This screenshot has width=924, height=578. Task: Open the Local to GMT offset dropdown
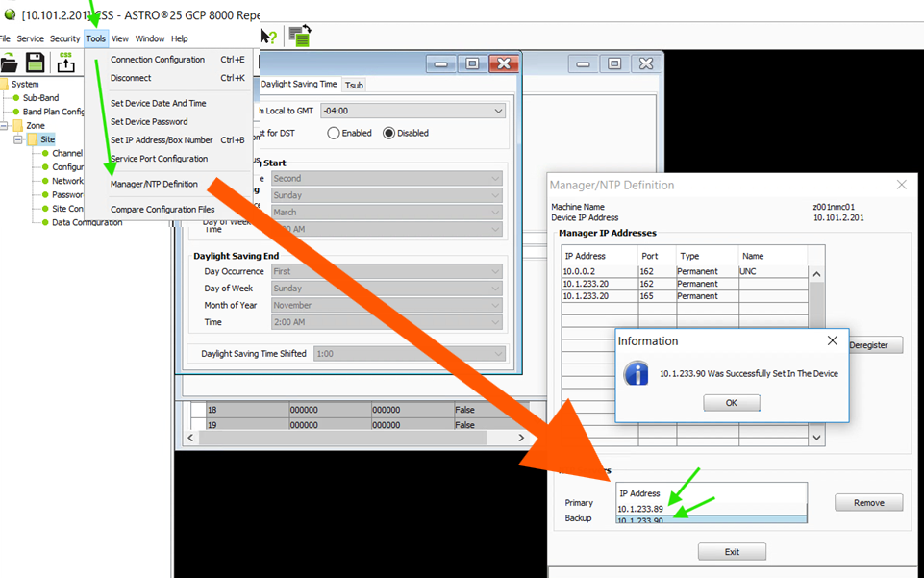coord(412,111)
